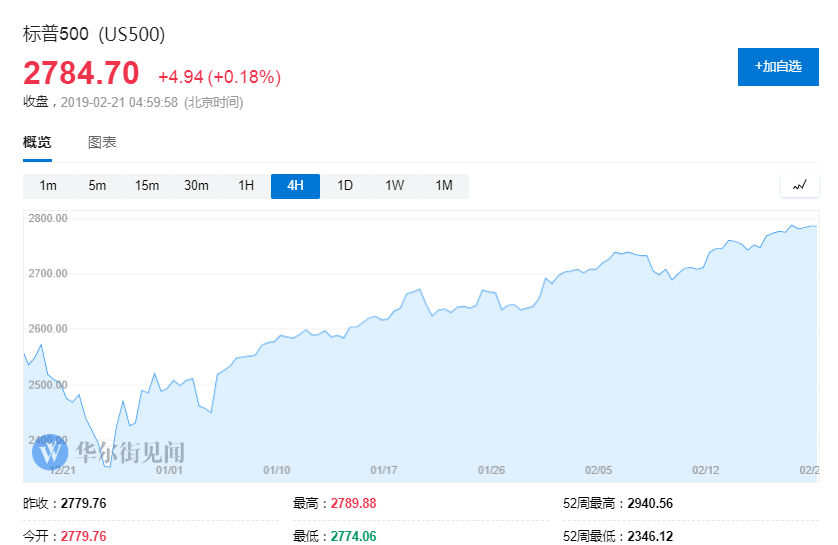Click the 标普500 (US500) title

click(x=94, y=34)
